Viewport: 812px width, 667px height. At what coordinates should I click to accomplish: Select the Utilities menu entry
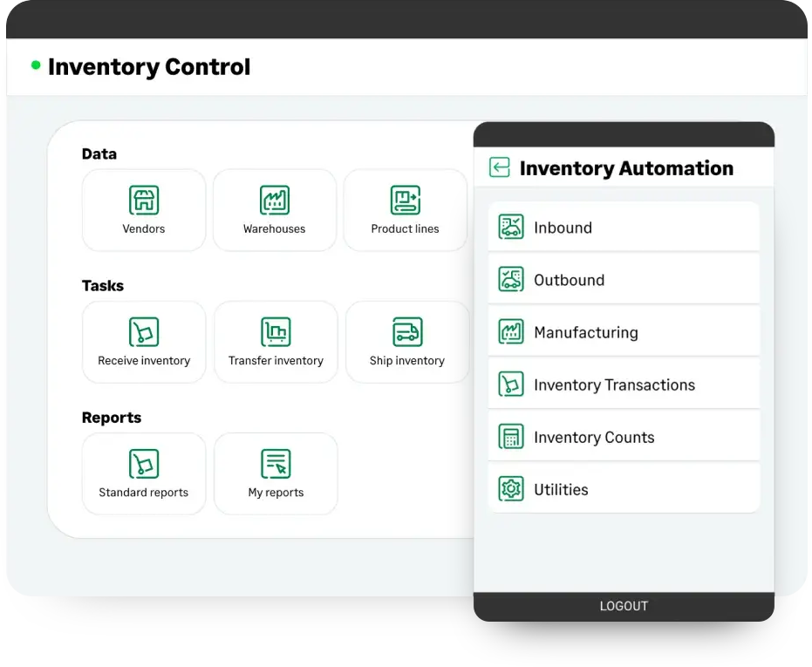coord(624,489)
